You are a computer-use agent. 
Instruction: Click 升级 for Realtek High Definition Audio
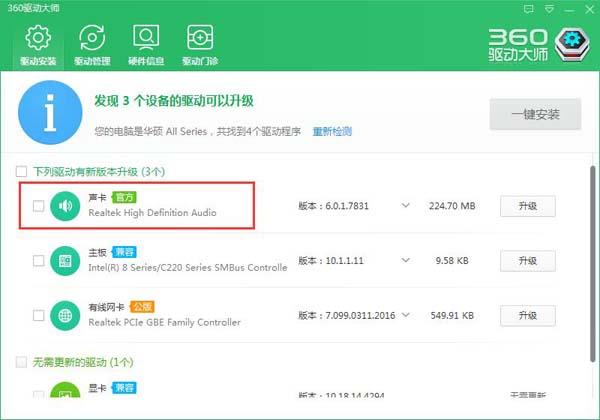coord(528,206)
